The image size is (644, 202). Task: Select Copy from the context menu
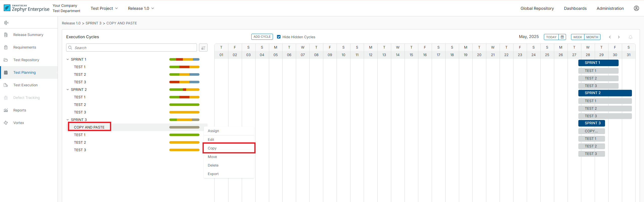pos(212,148)
